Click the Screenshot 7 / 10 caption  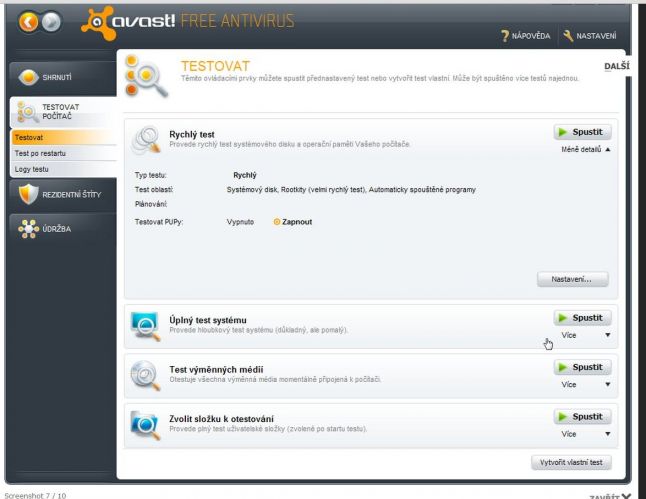click(35, 495)
